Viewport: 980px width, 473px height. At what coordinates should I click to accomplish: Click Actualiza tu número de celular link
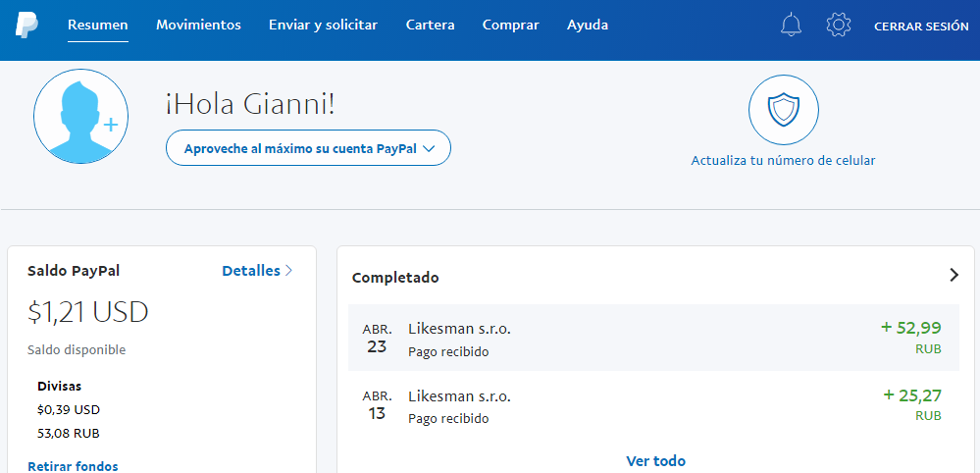pos(783,161)
